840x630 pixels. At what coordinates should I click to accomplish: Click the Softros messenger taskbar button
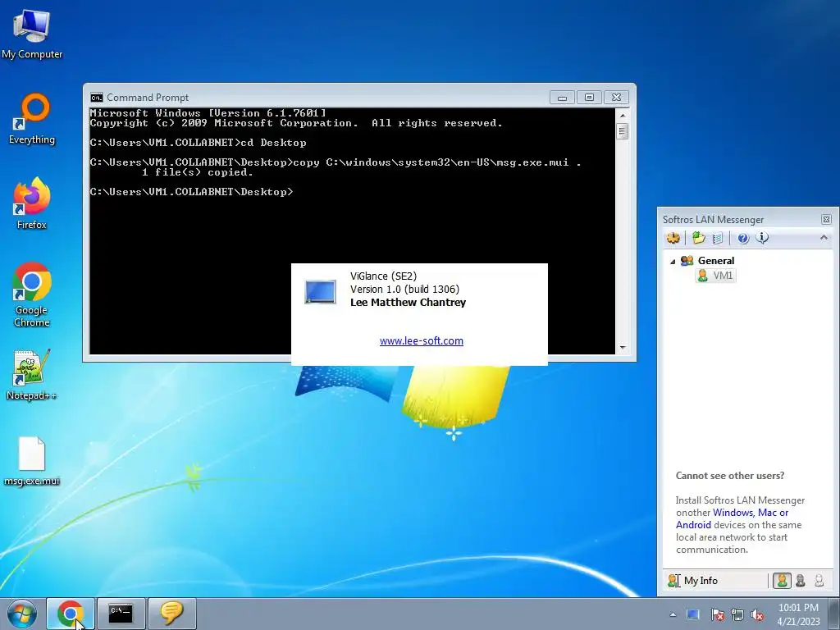pyautogui.click(x=171, y=614)
